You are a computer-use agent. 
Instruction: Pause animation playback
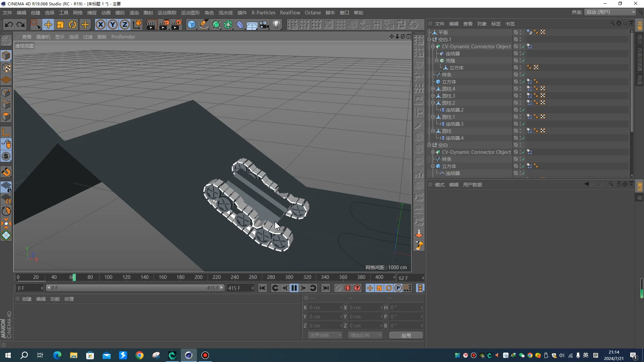[294, 288]
